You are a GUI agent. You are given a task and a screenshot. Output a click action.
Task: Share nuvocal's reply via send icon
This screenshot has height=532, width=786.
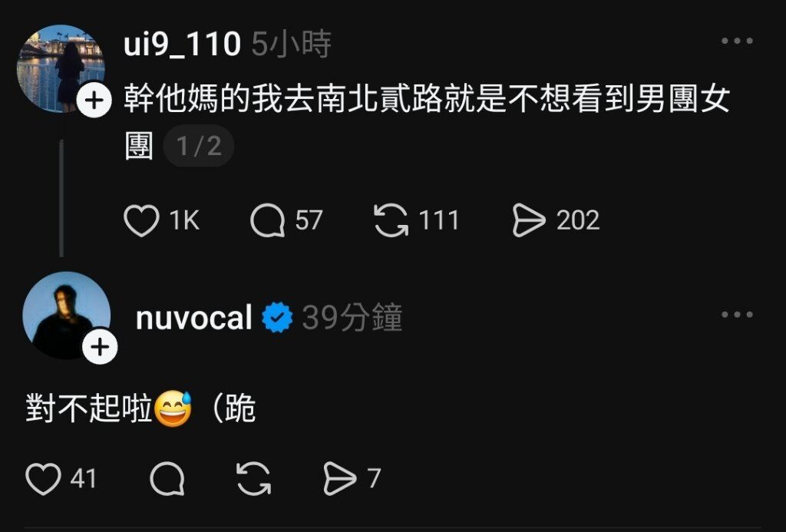[x=340, y=479]
